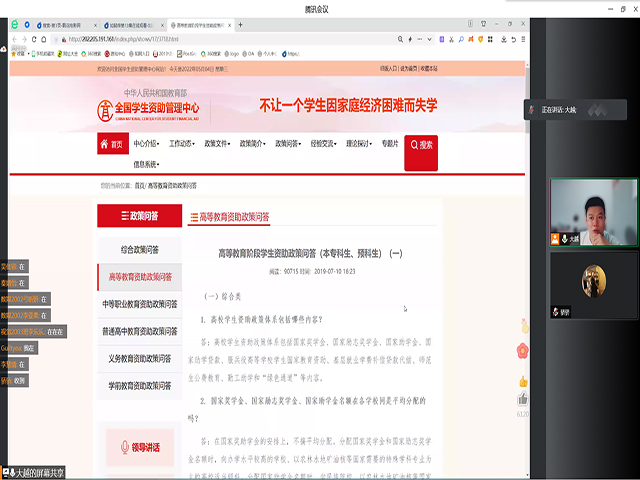This screenshot has width=640, height=480.
Task: Select 综合政策问答 in sidebar
Action: [x=140, y=250]
